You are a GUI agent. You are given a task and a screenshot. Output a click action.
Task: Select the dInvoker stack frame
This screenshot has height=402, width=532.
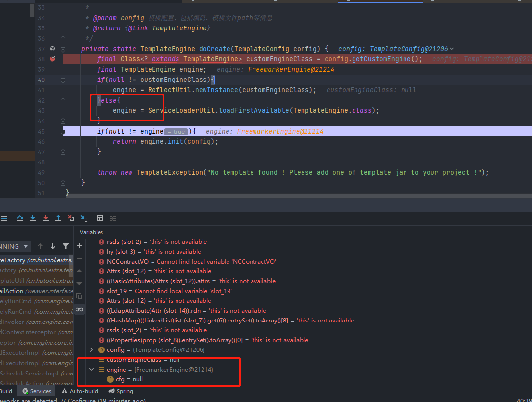coord(36,322)
